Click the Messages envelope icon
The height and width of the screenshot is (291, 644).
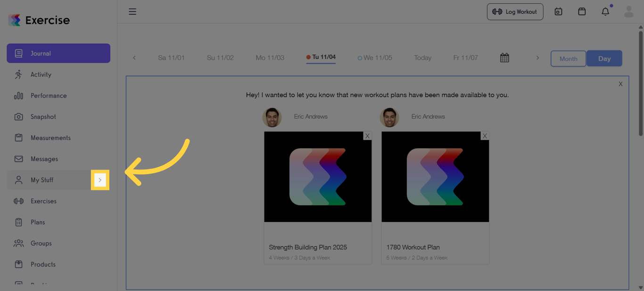click(18, 159)
